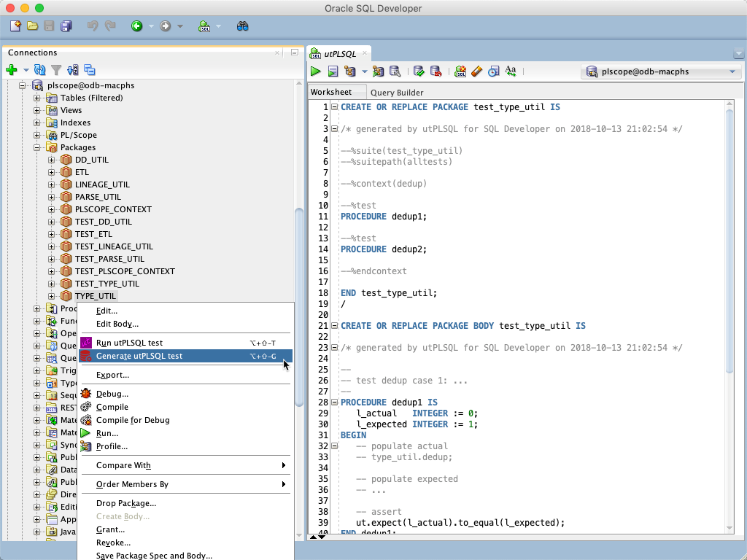Viewport: 747px width, 560px height.
Task: Select Generate utPLSQL test from the menu
Action: click(143, 356)
